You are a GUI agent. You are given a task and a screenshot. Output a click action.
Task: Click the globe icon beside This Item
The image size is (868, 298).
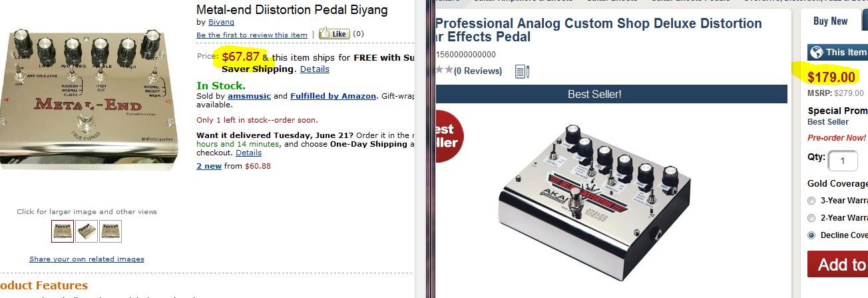pyautogui.click(x=816, y=52)
